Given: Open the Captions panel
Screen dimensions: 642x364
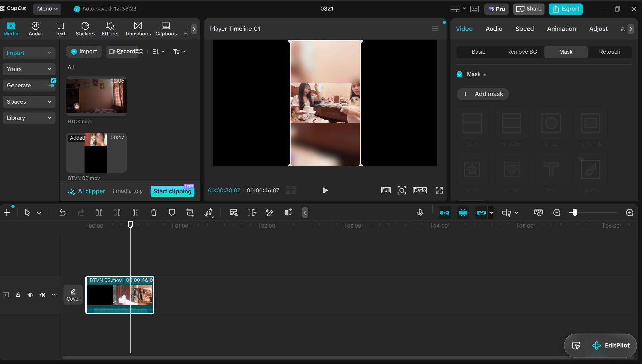Looking at the screenshot, I should (x=166, y=29).
